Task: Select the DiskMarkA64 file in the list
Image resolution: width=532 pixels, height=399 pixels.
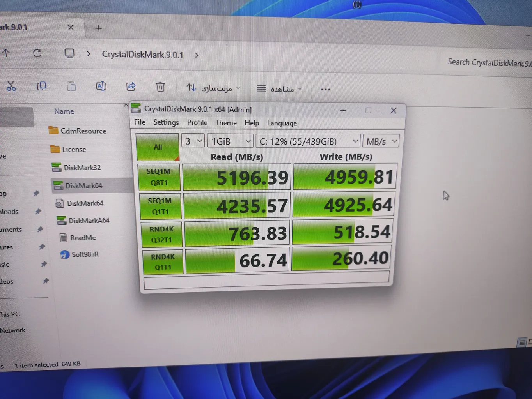Action: pos(89,221)
